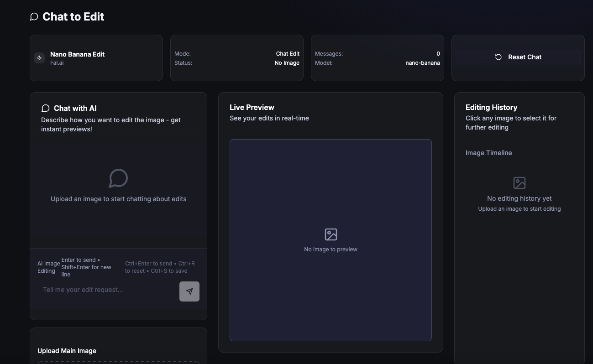Image resolution: width=593 pixels, height=364 pixels.
Task: Click the paper plane send icon
Action: point(189,291)
